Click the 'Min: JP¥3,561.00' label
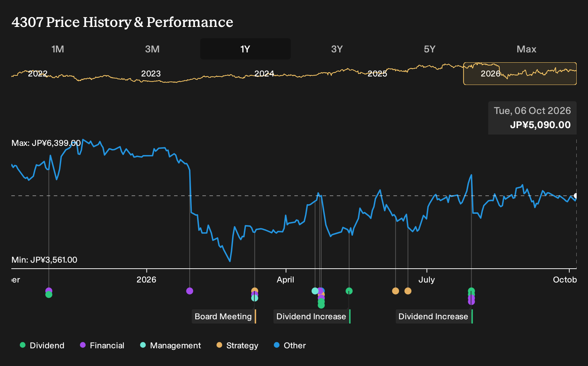 [x=44, y=260]
